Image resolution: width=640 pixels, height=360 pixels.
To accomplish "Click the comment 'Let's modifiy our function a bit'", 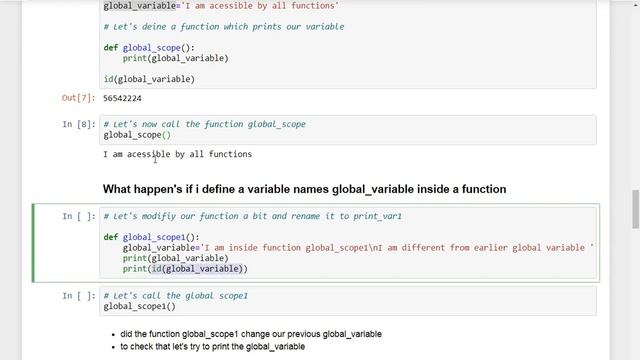I will 253,216.
